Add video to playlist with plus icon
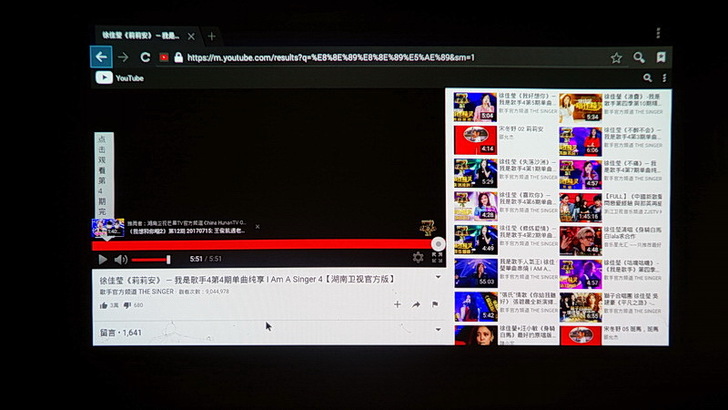The image size is (728, 410). click(x=397, y=305)
